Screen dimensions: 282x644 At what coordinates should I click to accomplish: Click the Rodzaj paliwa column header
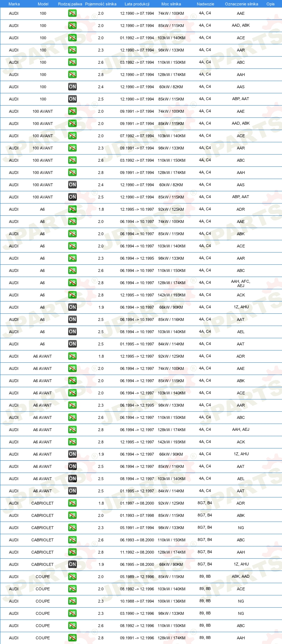[x=70, y=4]
